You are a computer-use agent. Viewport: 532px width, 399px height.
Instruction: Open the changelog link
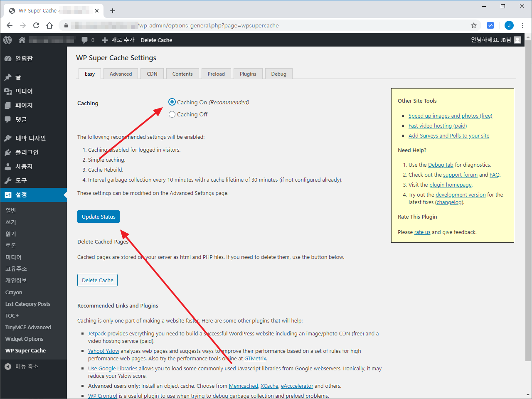(449, 202)
